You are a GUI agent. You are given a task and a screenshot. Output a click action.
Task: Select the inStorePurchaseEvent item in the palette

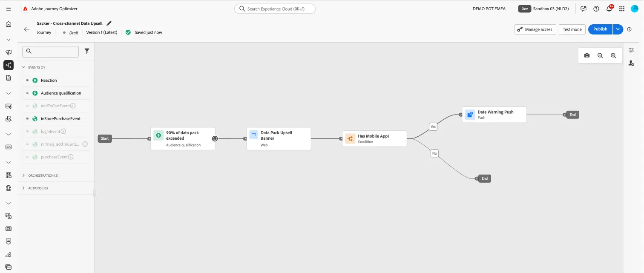[x=57, y=119]
